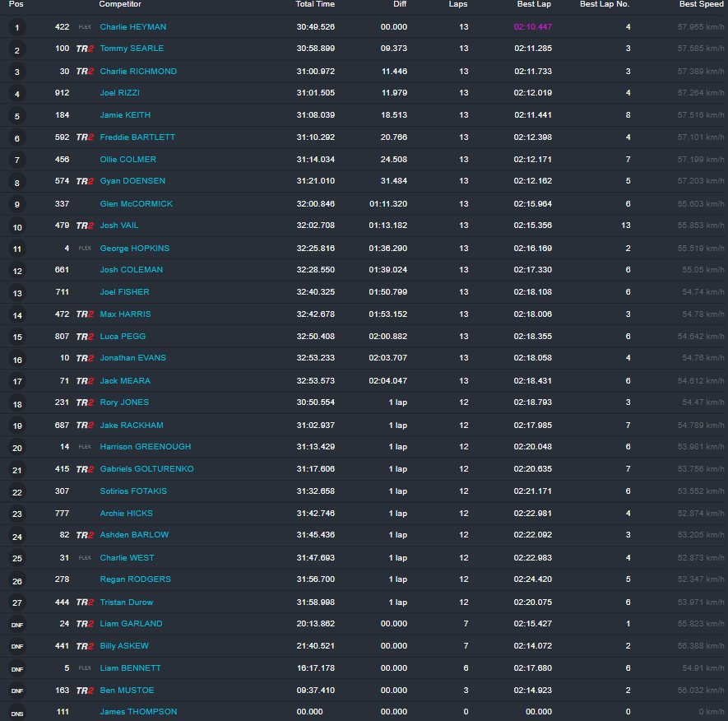Viewport: 728px width, 721px height.
Task: Open Freddie BARTLETT competitor link
Action: (137, 137)
